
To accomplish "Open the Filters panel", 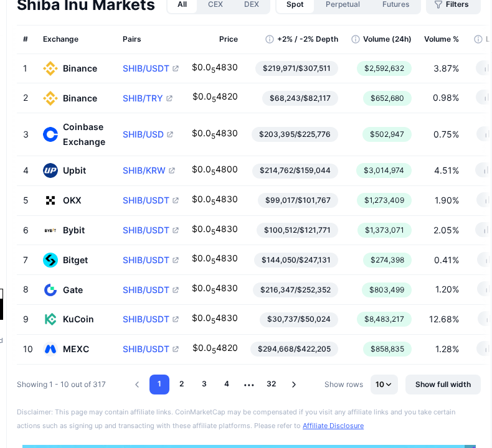I will tap(453, 4).
